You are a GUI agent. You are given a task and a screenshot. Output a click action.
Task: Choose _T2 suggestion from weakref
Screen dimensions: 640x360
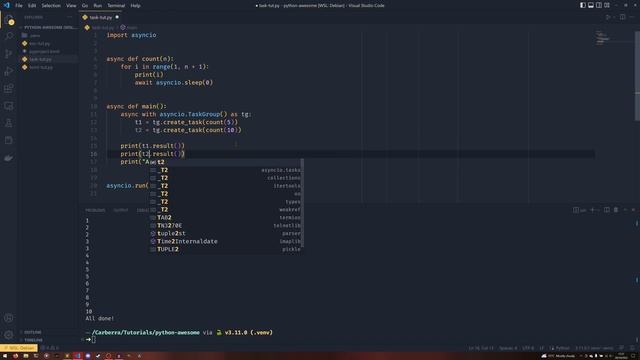coord(225,210)
